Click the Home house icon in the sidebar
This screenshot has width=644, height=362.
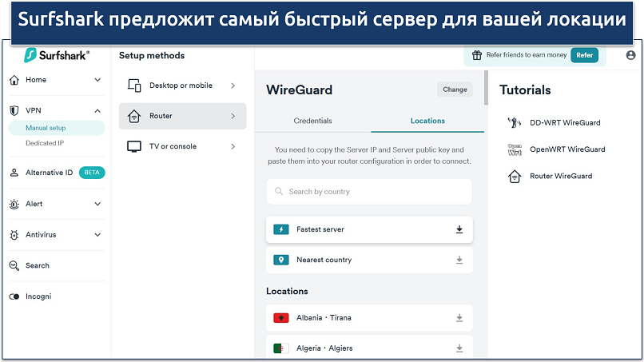point(14,80)
